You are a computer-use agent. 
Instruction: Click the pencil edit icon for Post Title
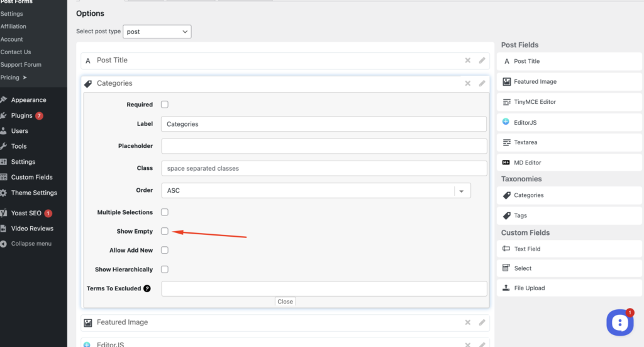pyautogui.click(x=482, y=60)
